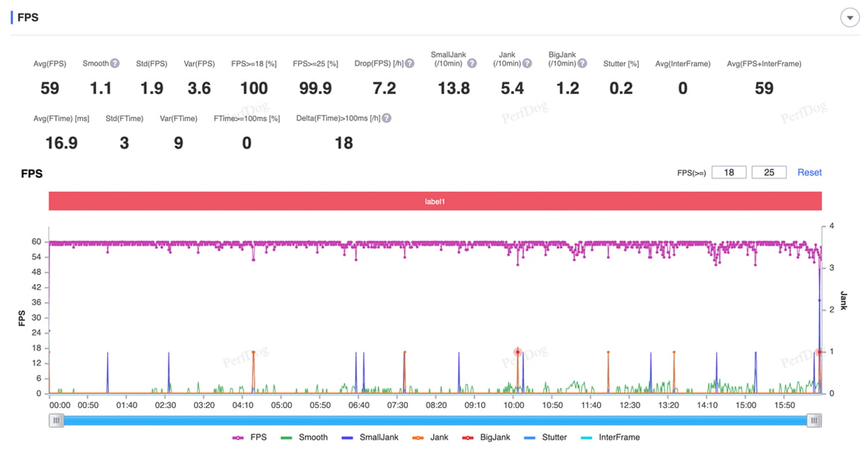Click help icon next to Delta(FTime)>100ms
This screenshot has height=454, width=868.
click(386, 118)
